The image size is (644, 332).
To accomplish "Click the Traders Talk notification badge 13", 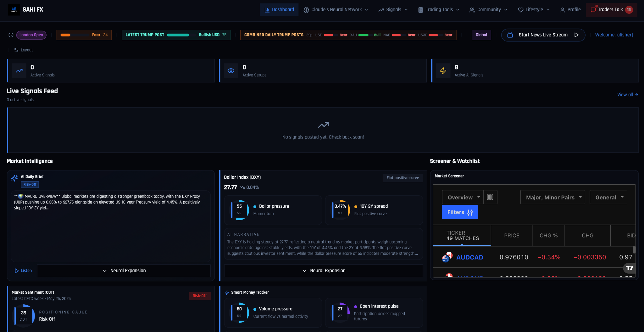I will coord(629,10).
